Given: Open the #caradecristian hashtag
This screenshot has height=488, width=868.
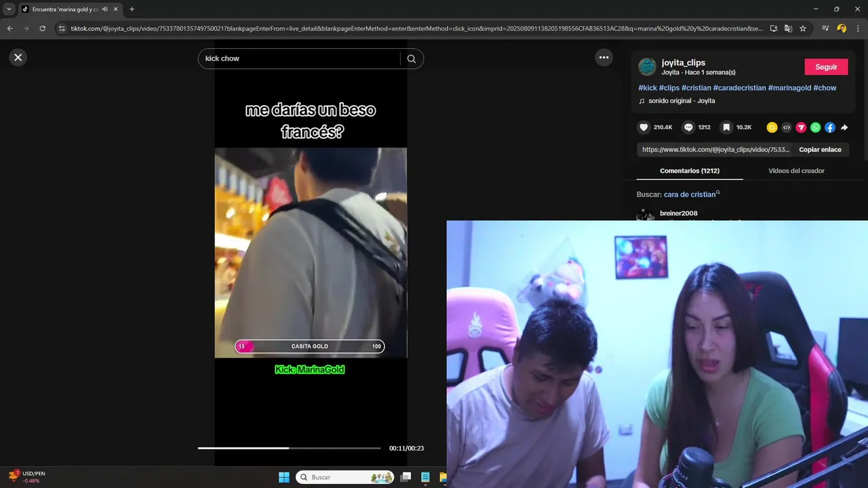Looking at the screenshot, I should pyautogui.click(x=740, y=88).
